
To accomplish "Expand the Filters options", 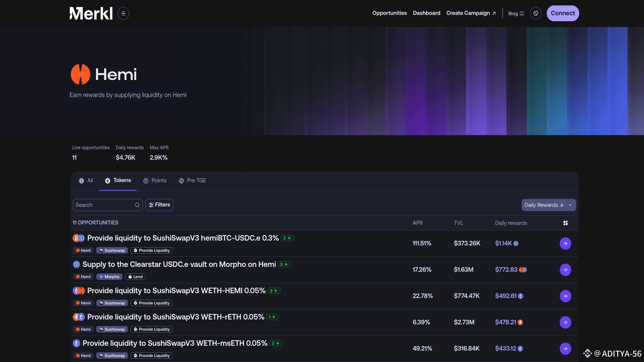I will 159,205.
